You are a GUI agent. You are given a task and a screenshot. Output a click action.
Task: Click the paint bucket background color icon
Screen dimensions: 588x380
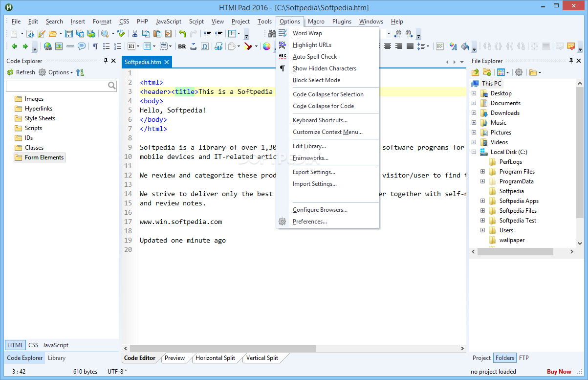[x=464, y=46]
